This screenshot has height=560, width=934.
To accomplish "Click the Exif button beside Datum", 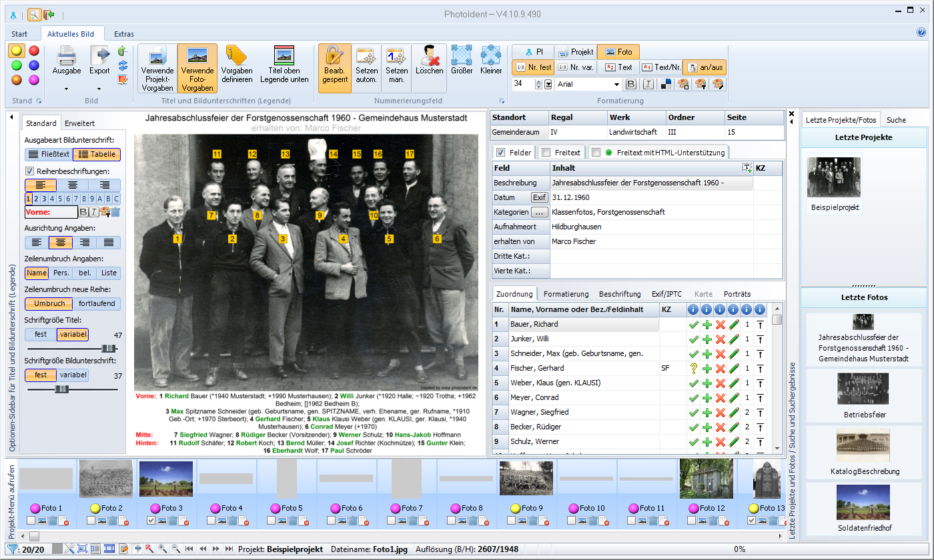I will (539, 197).
